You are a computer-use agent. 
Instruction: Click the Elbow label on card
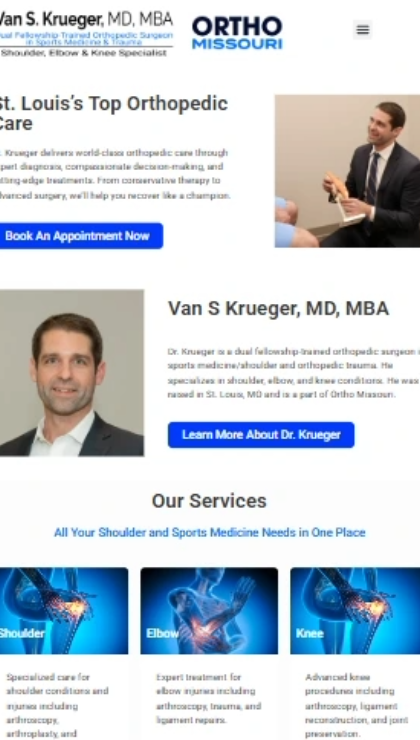[x=162, y=633]
